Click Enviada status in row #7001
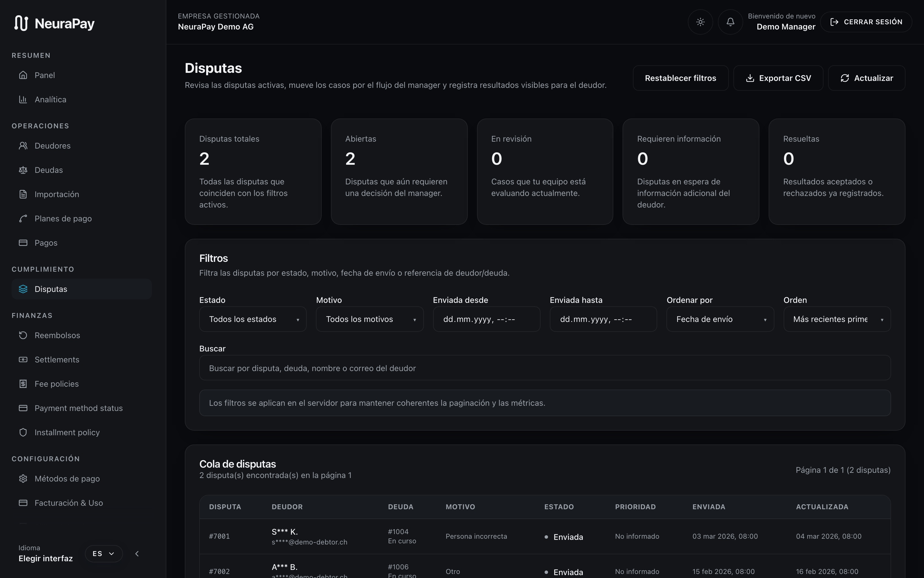Image resolution: width=924 pixels, height=578 pixels. pyautogui.click(x=564, y=537)
